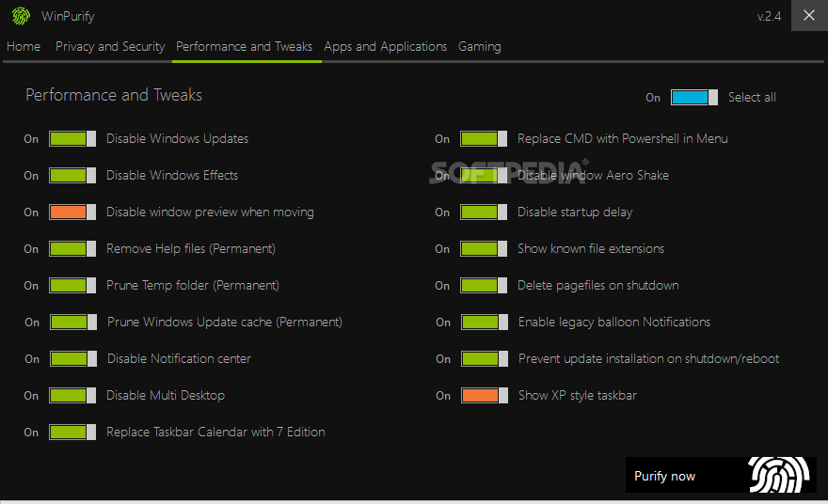Click the Disable Multi Desktop label

tap(166, 395)
